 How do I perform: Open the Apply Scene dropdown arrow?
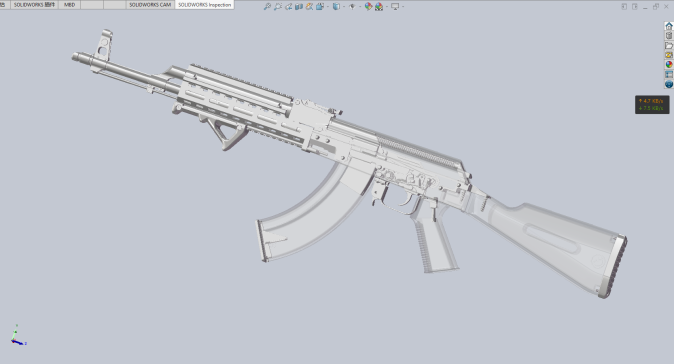click(x=387, y=6)
